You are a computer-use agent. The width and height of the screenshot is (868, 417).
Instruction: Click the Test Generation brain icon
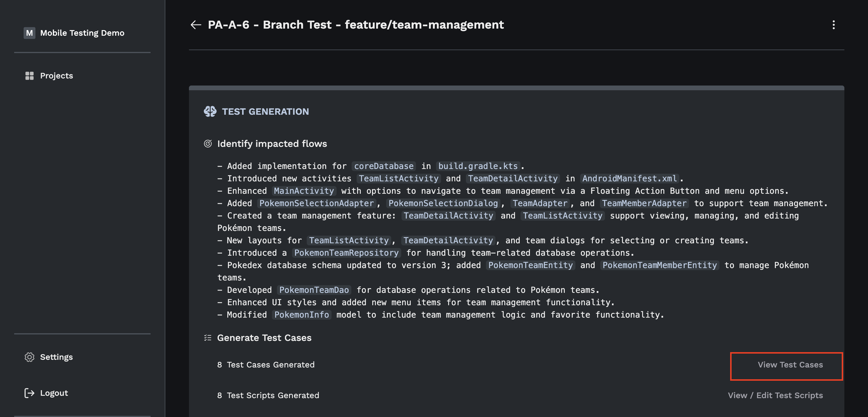pos(210,112)
